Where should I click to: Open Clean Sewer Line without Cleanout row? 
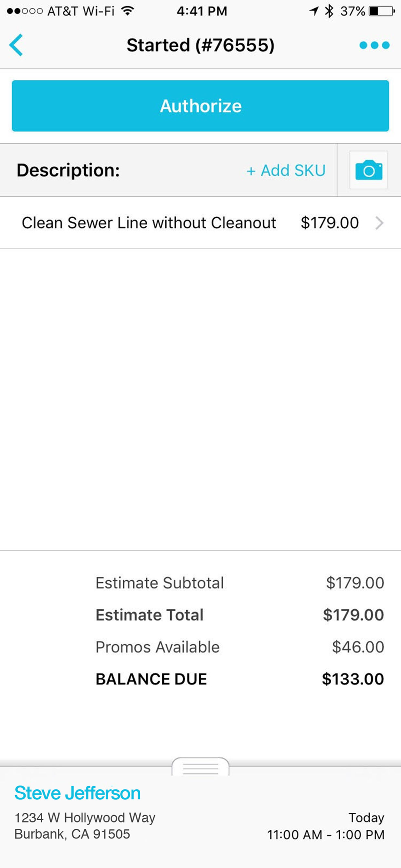click(149, 223)
